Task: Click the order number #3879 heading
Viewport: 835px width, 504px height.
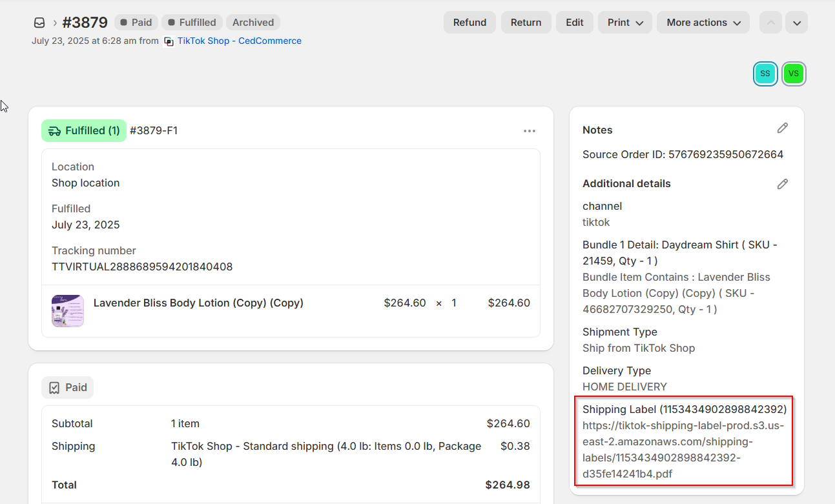Action: [x=85, y=23]
